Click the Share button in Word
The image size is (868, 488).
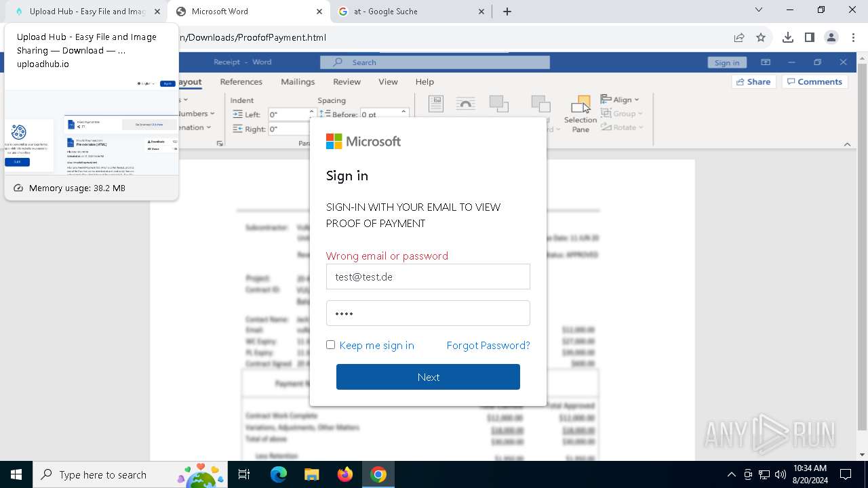click(753, 81)
